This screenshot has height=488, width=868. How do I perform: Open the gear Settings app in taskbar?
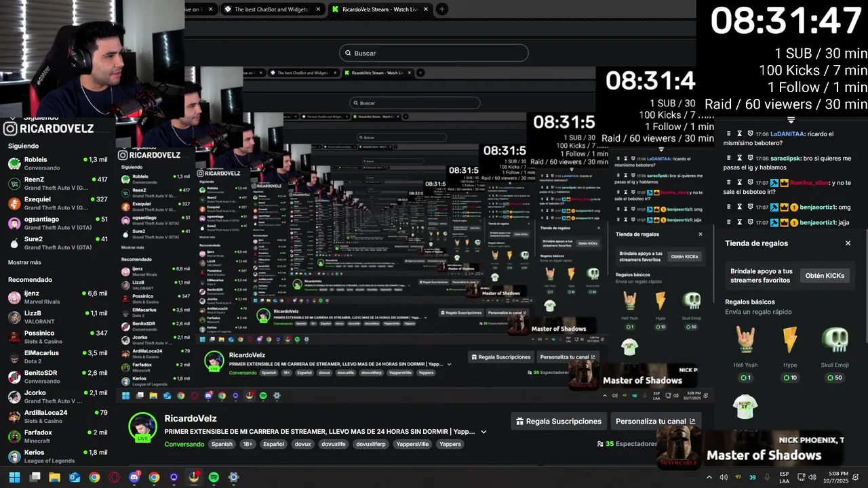pos(233,477)
